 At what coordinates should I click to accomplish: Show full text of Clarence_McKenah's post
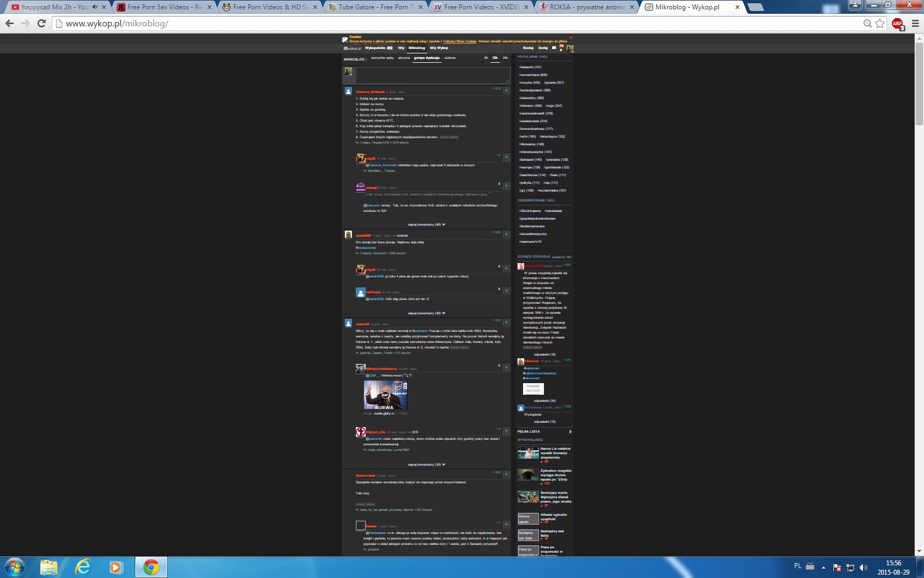tap(449, 137)
